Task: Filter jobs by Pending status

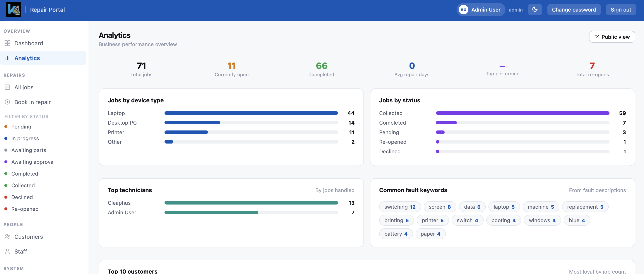Action: pos(21,127)
